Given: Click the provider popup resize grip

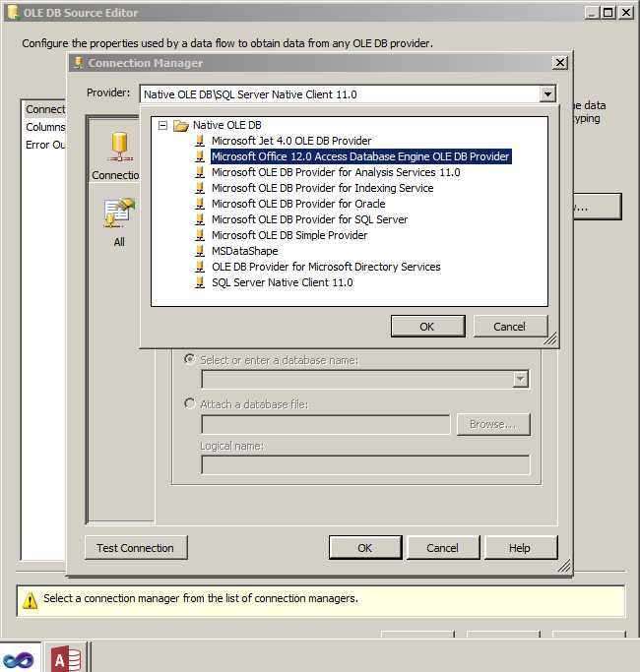Looking at the screenshot, I should coord(550,339).
